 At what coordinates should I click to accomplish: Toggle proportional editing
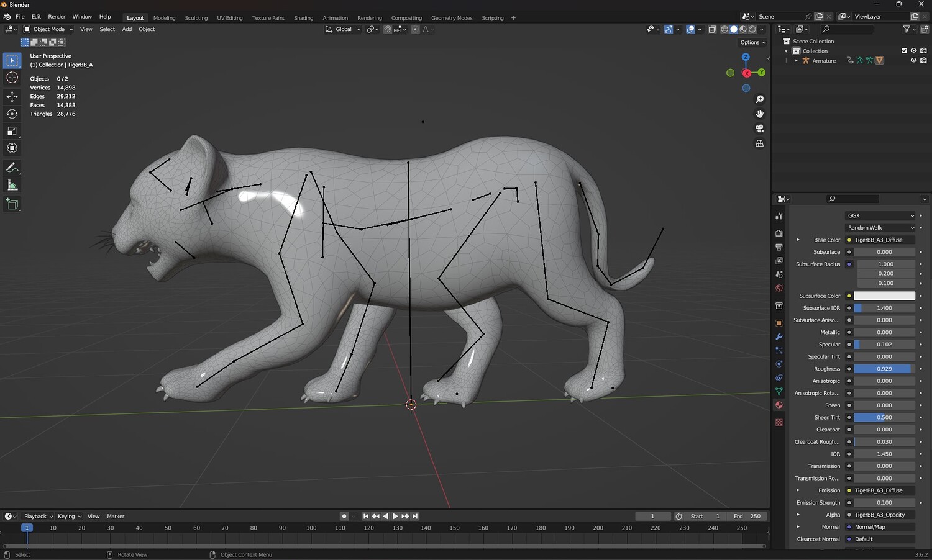[x=415, y=29]
